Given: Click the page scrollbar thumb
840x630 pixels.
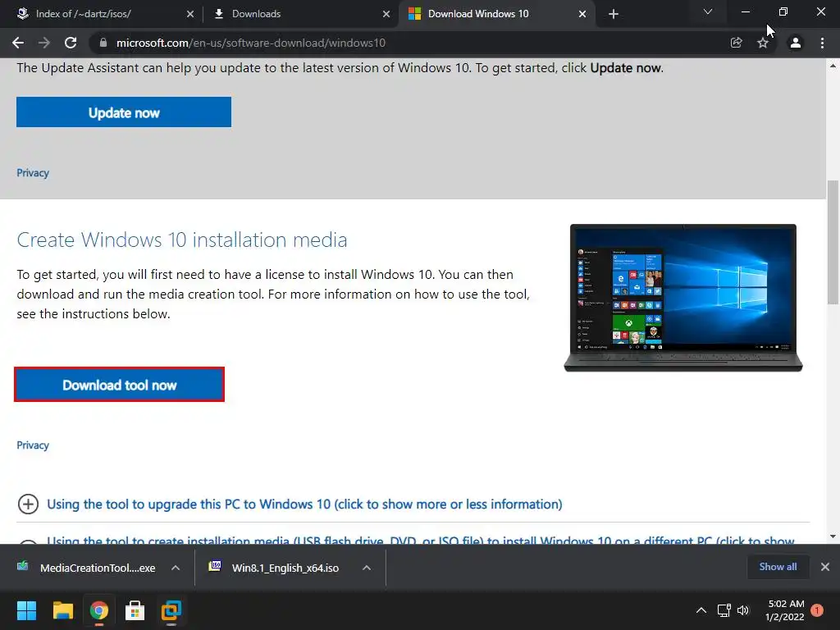Looking at the screenshot, I should tap(833, 242).
